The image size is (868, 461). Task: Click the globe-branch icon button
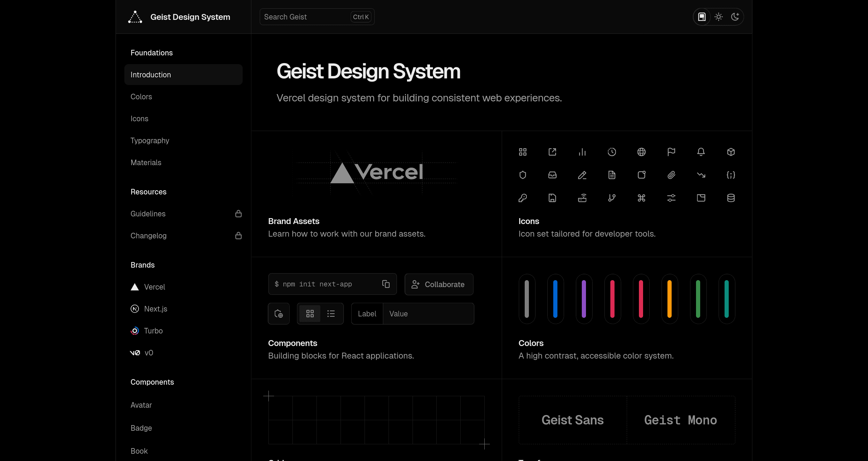[x=279, y=314]
